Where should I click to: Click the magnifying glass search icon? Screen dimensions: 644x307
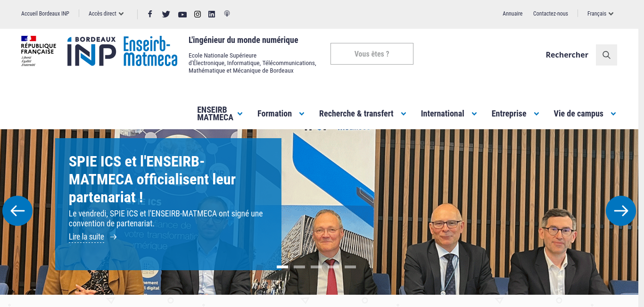click(606, 55)
